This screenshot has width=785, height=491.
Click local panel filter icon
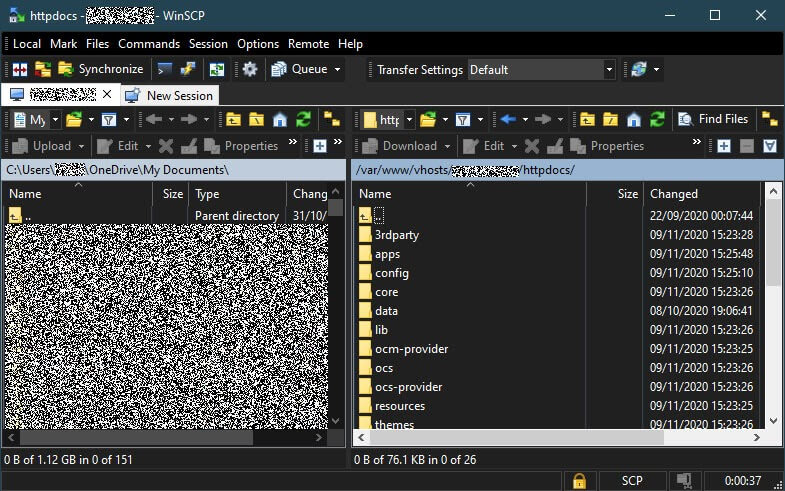coord(109,120)
